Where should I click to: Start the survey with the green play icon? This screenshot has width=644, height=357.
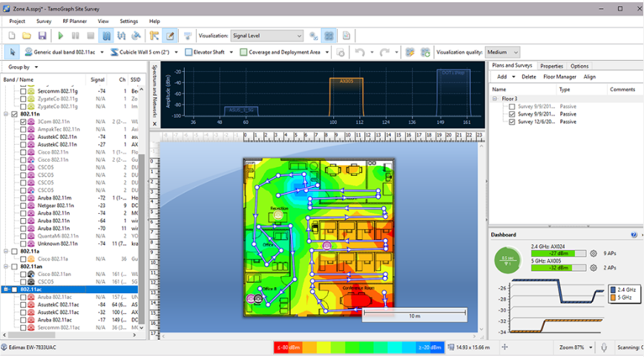coord(60,36)
